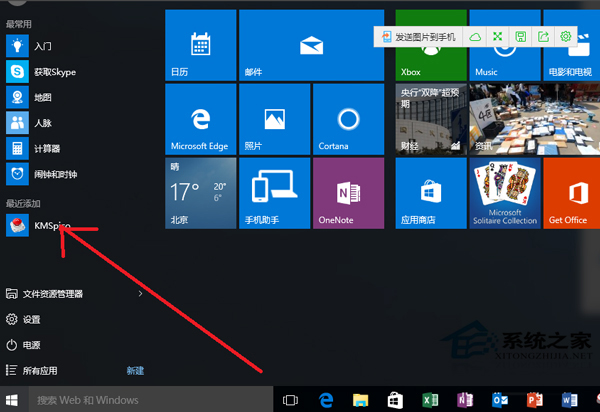Open the Cortana tile
The height and width of the screenshot is (412, 600).
(348, 118)
